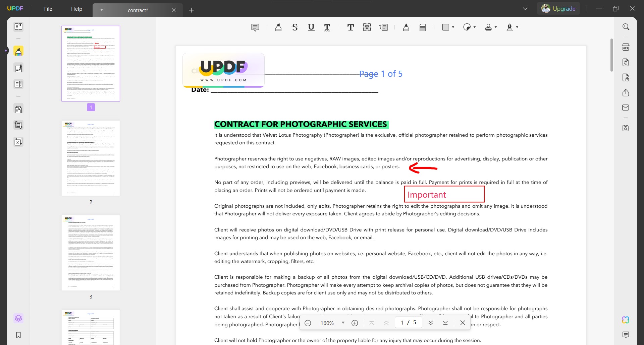Switch to the contract* document tab
Viewport: 644px width, 345px height.
tap(138, 10)
